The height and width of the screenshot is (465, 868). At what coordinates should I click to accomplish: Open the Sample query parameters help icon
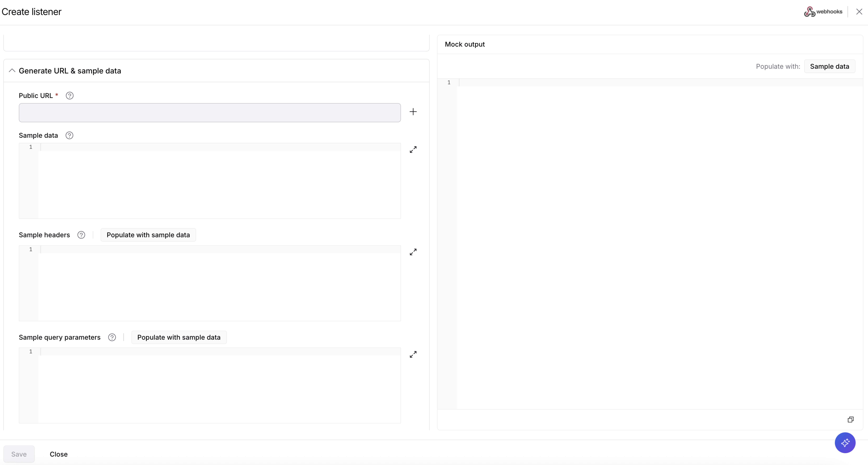click(112, 338)
